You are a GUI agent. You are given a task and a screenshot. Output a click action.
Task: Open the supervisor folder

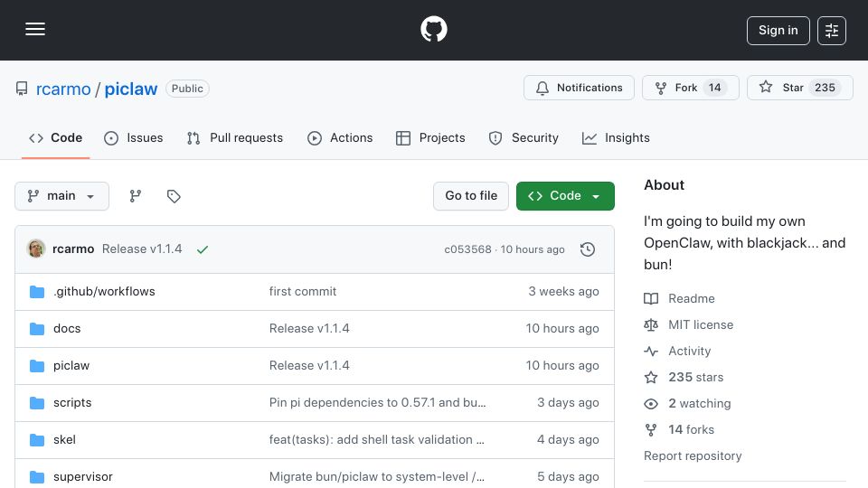click(83, 477)
